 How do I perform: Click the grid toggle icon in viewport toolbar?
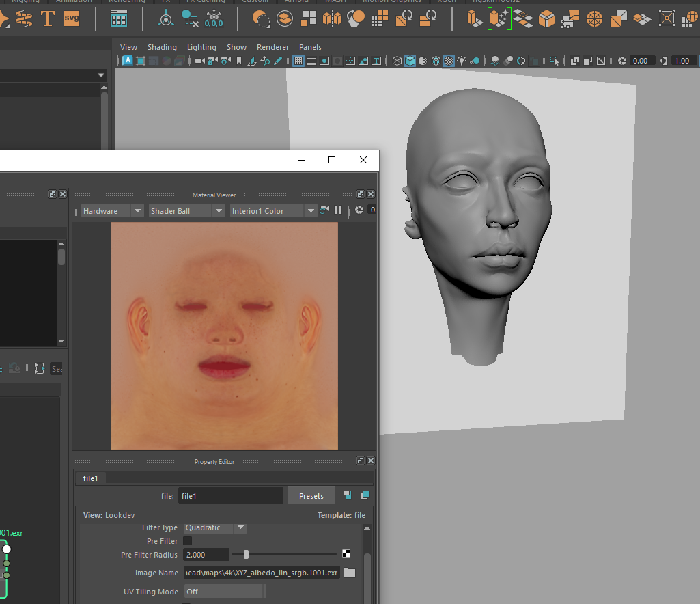click(298, 61)
